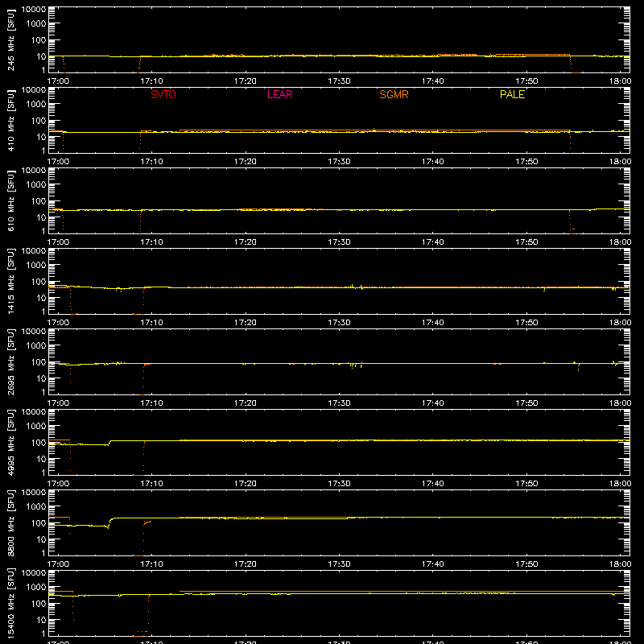Click the 17:50 label under the 8800 MHz plot
Image resolution: width=644 pixels, height=644 pixels.
526,564
